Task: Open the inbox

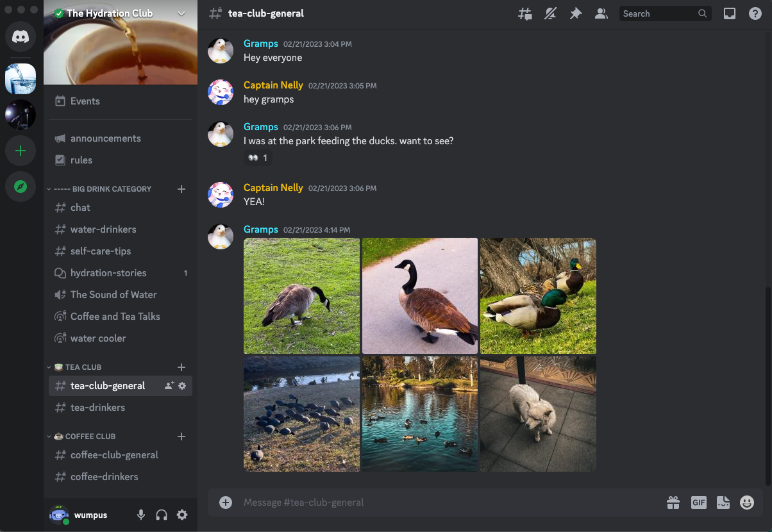Action: pyautogui.click(x=729, y=13)
